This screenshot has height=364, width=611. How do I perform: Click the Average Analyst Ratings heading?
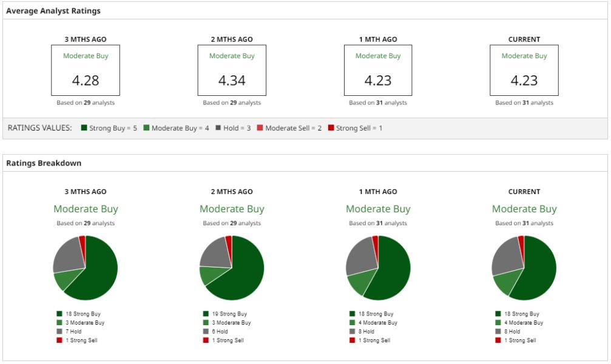coord(53,11)
